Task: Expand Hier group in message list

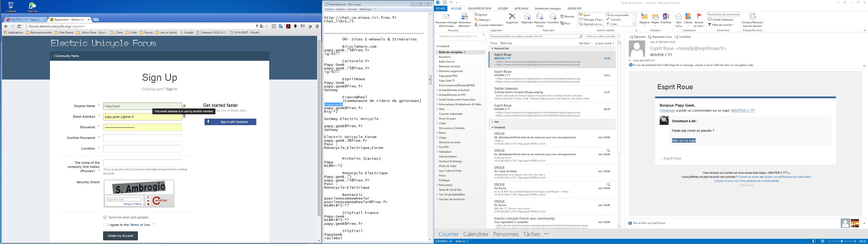Action: 492,122
